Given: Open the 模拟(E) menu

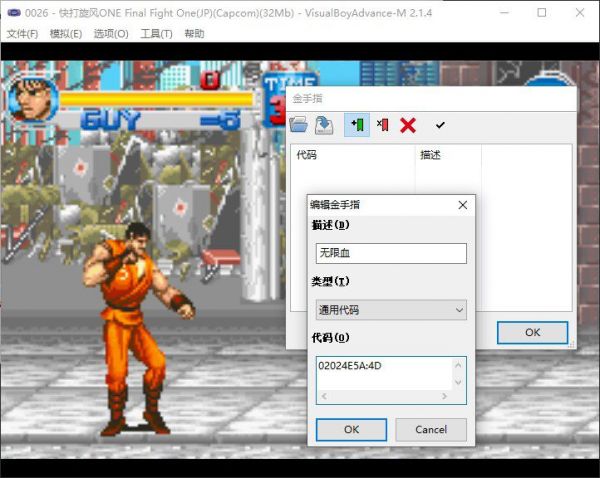Looking at the screenshot, I should pyautogui.click(x=66, y=34).
